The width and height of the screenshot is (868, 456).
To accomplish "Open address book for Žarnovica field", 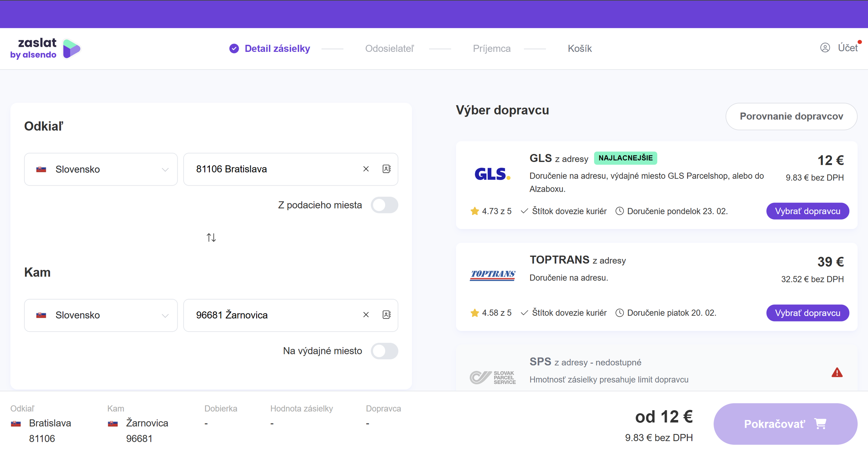I will pyautogui.click(x=387, y=315).
